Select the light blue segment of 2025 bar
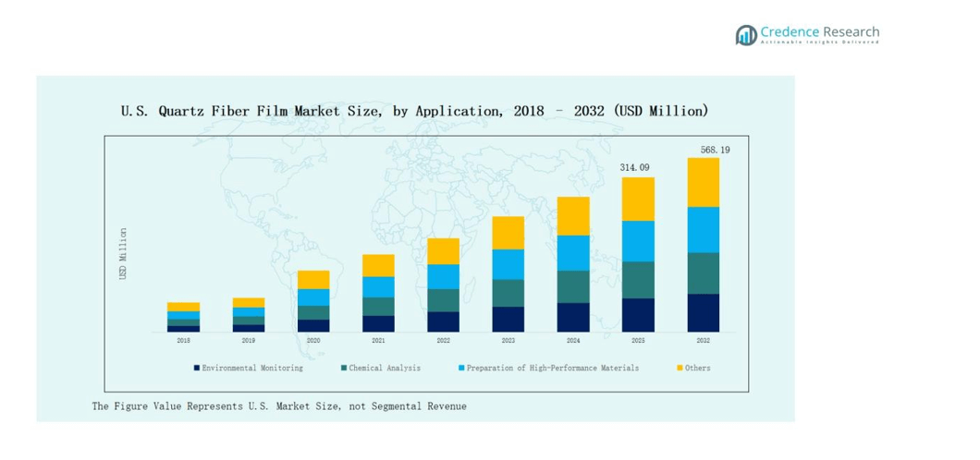The image size is (980, 460). [x=638, y=241]
